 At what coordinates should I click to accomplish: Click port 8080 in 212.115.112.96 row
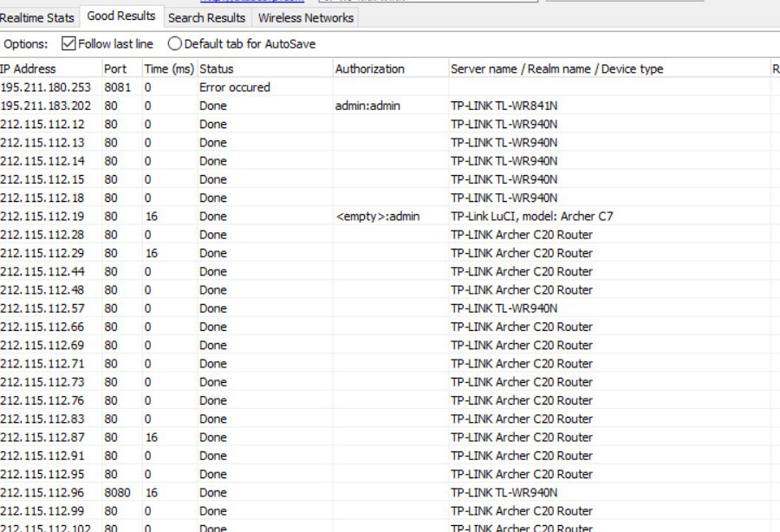pyautogui.click(x=117, y=492)
